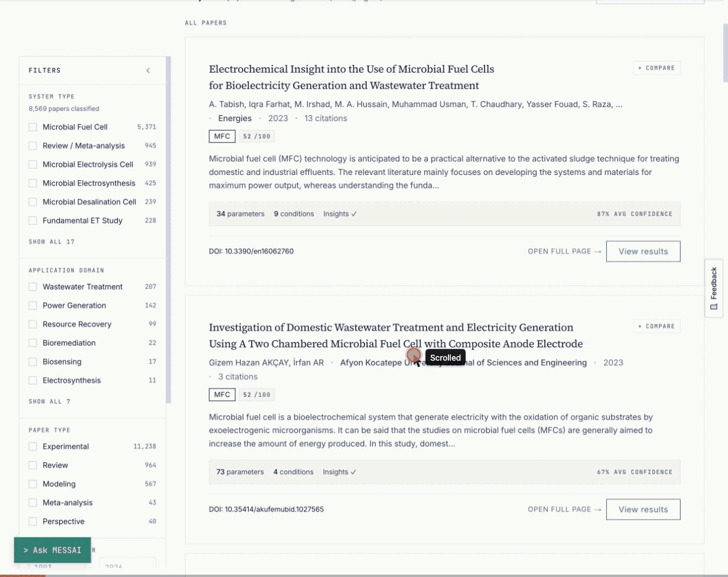Click the 67% AVG CONFIDENCE label

(x=635, y=472)
